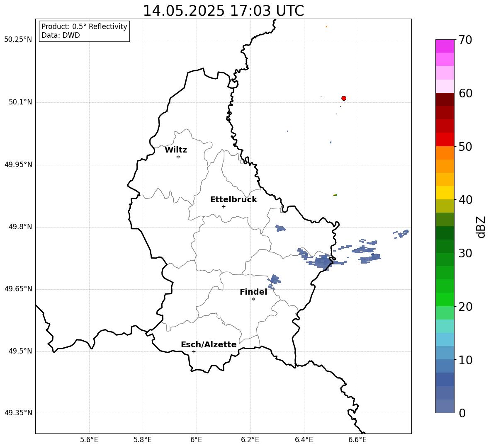Click the title 14.05.2025 17:03 UTC

[x=223, y=11]
